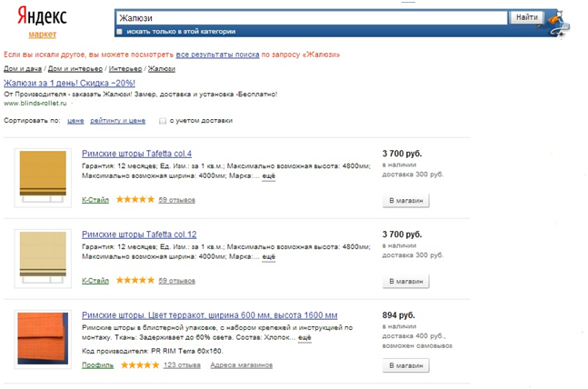Image resolution: width=588 pixels, height=389 pixels.
Task: Click the shopping cart icon beside Найти
Action: 558,24
